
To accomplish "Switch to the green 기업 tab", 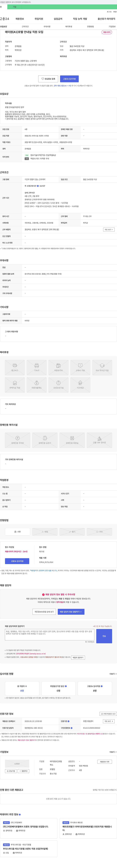I will point(15,7).
